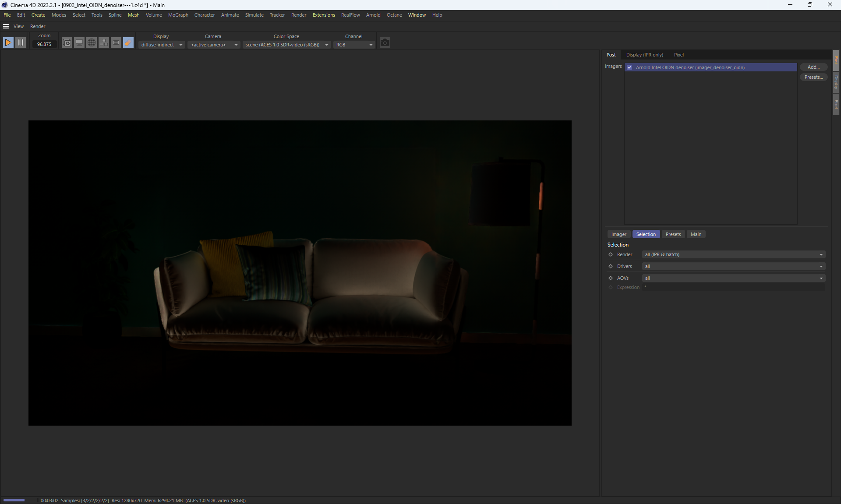Toggle AOVs parameter keyframe diamond

[x=611, y=278]
